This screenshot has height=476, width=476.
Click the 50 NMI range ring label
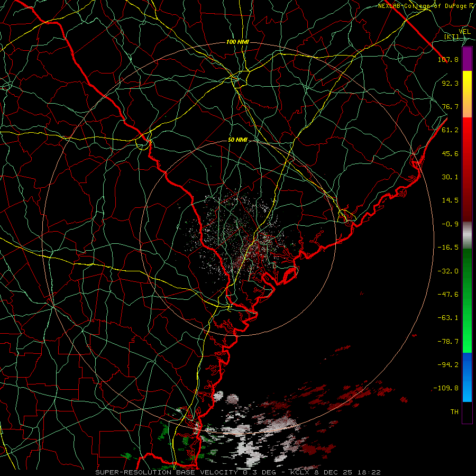pos(237,140)
